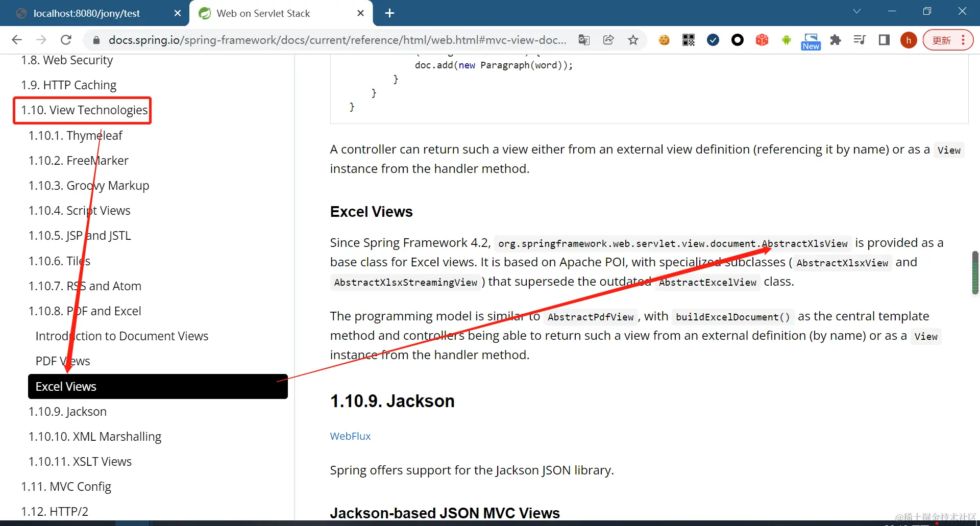Focus the address bar URL field
The height and width of the screenshot is (526, 980).
pyautogui.click(x=337, y=40)
